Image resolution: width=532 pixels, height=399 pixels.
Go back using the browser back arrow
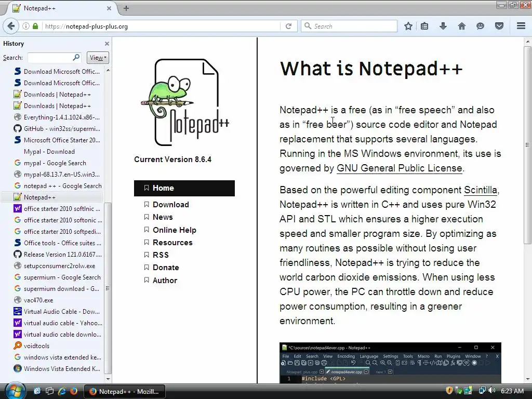(x=11, y=26)
